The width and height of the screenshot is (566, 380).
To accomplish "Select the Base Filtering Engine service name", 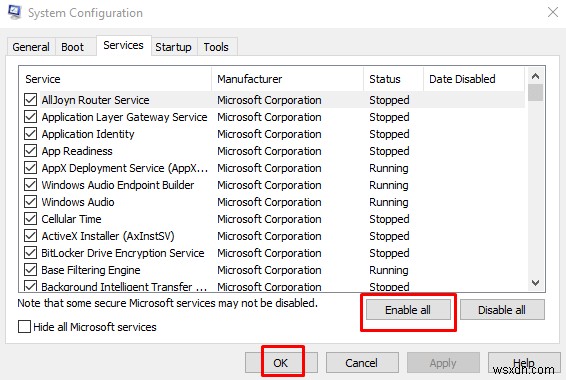I will [91, 270].
